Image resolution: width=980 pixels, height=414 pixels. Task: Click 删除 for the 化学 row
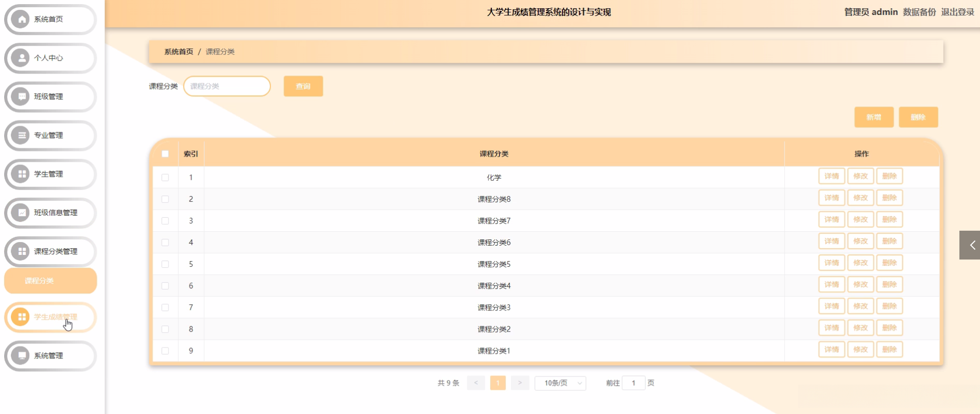coord(889,176)
